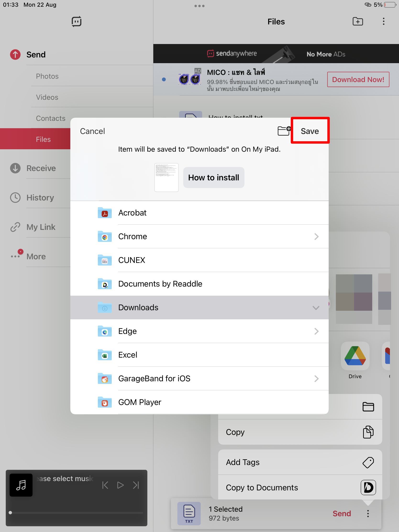Create new folder with the folder-plus icon in dialog
Viewport: 399px width, 532px height.
[283, 131]
